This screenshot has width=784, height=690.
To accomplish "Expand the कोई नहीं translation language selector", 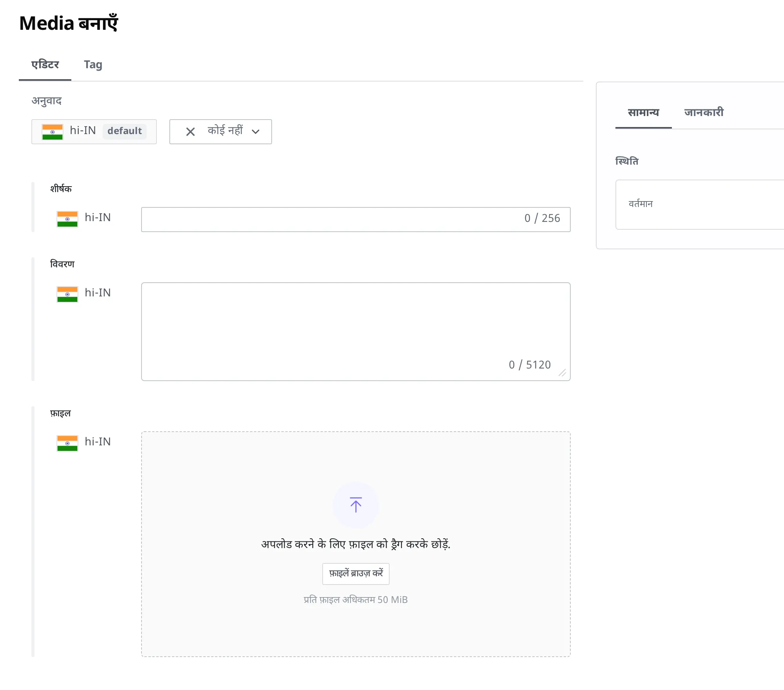I will (221, 132).
